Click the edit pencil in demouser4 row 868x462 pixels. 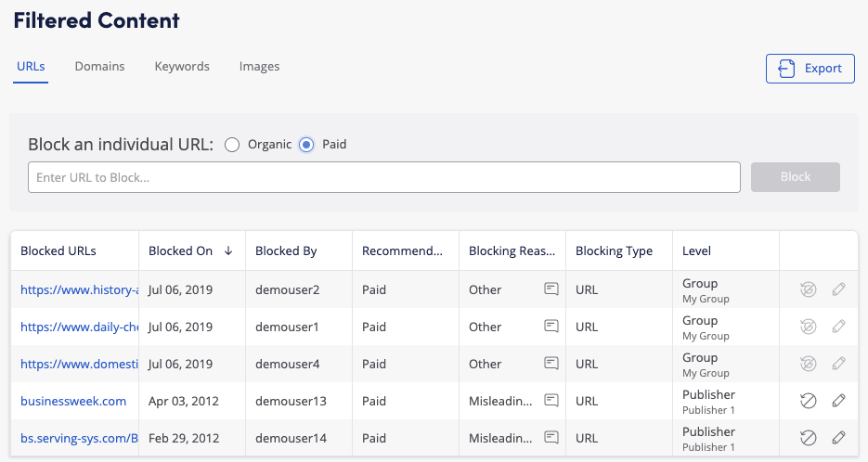[838, 364]
